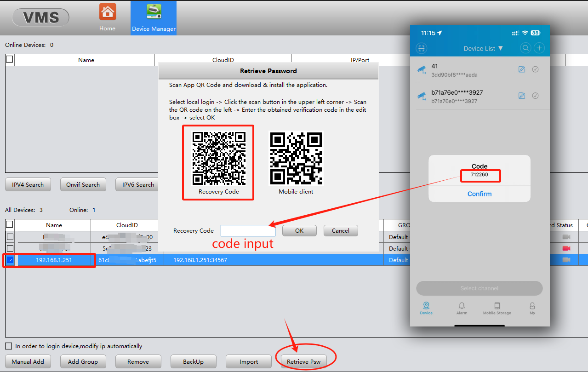
Task: Click the red record status camera icon
Action: click(566, 248)
